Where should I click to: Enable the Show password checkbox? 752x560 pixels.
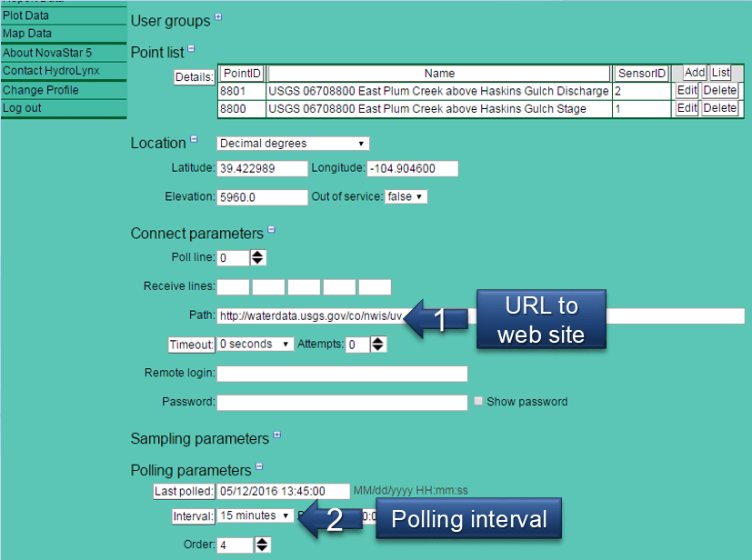pyautogui.click(x=479, y=401)
